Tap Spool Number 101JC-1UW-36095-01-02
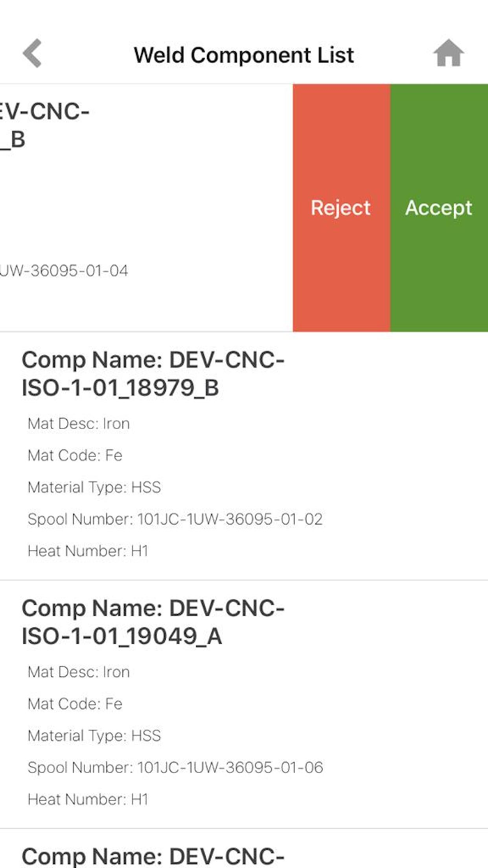Screen dimensions: 488x868 [175, 519]
